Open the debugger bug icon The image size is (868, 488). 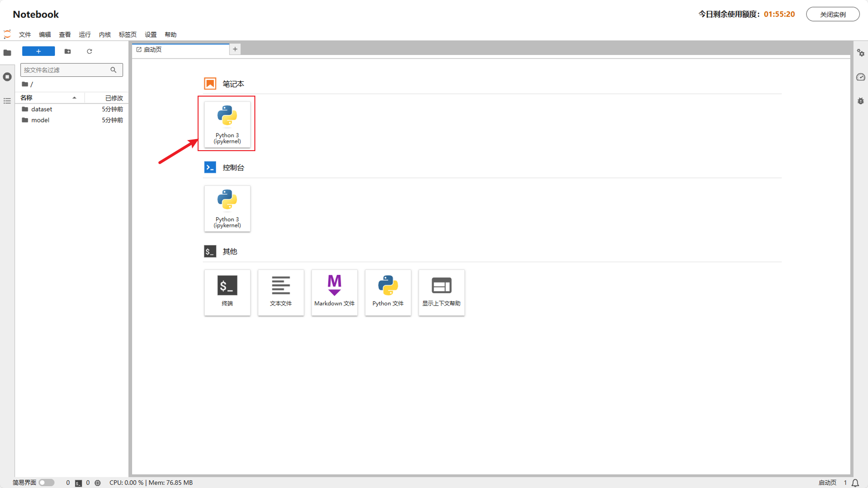click(861, 101)
